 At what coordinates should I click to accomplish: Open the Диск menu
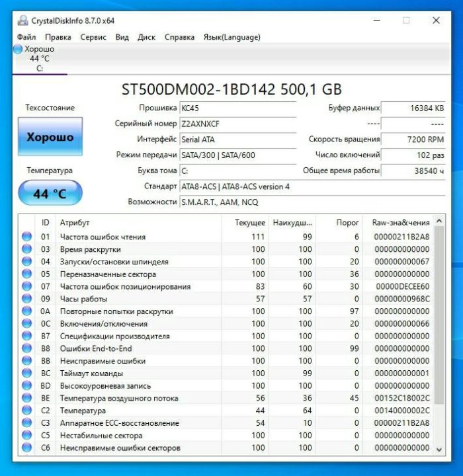click(146, 37)
